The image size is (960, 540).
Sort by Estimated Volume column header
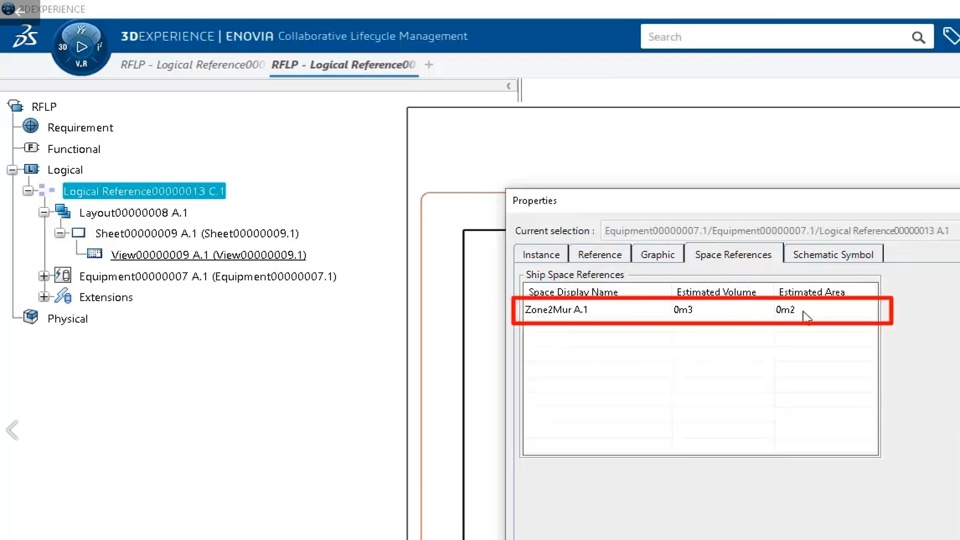[716, 292]
